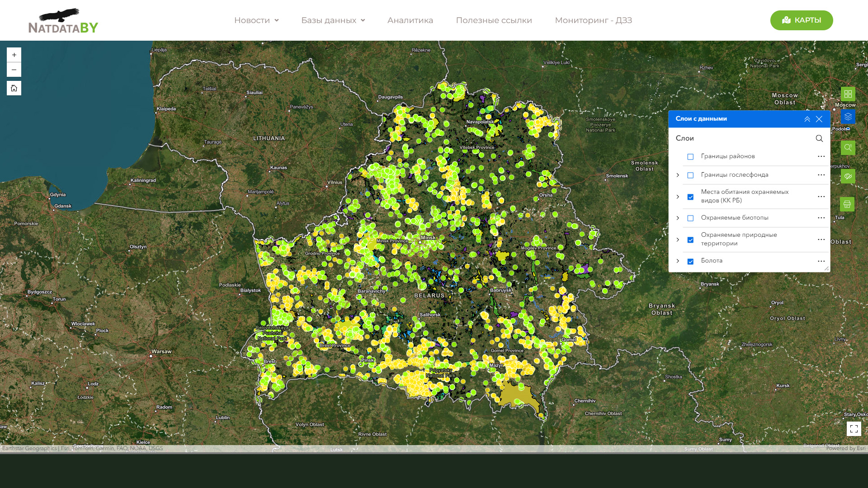This screenshot has height=488, width=868.
Task: Open the print widget
Action: pyautogui.click(x=847, y=204)
